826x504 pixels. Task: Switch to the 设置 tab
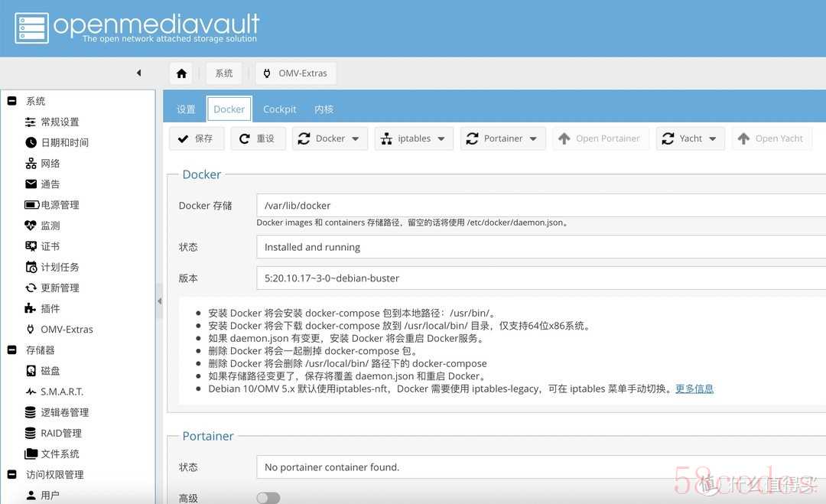coord(186,109)
